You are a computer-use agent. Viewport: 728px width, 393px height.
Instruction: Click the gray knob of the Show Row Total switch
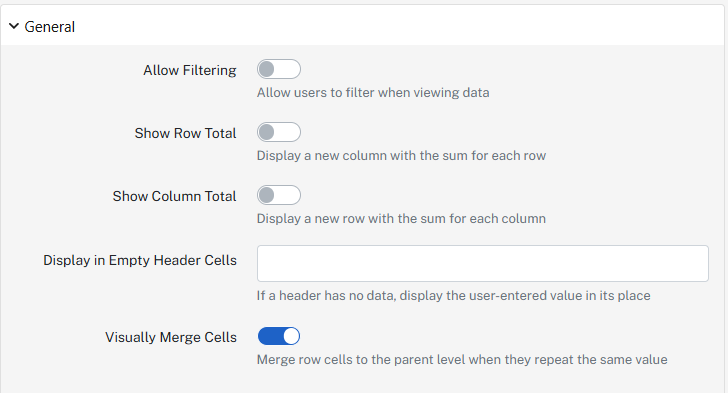point(266,132)
